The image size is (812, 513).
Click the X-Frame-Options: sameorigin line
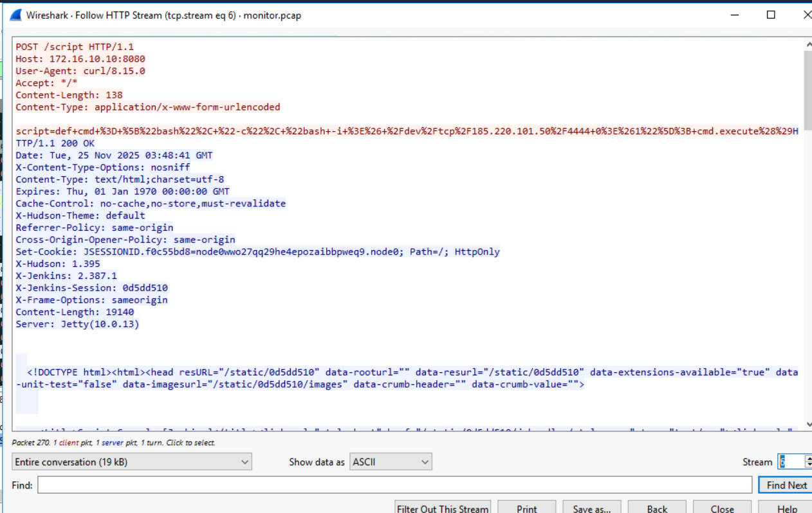(91, 300)
